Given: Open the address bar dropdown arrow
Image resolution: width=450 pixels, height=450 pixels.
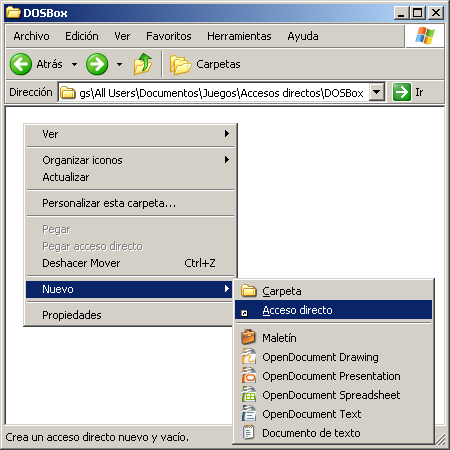Looking at the screenshot, I should point(377,92).
